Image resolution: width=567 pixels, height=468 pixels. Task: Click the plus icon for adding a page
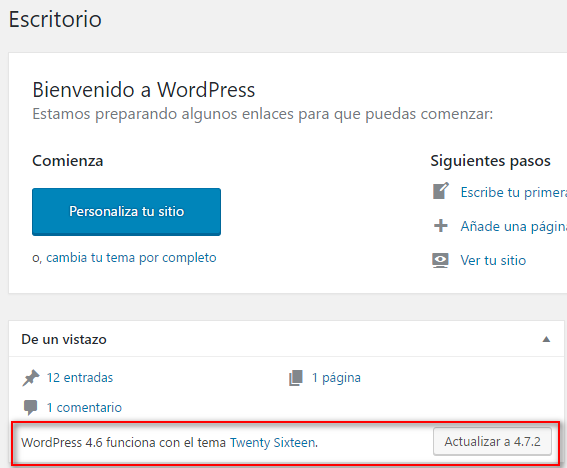pos(441,226)
